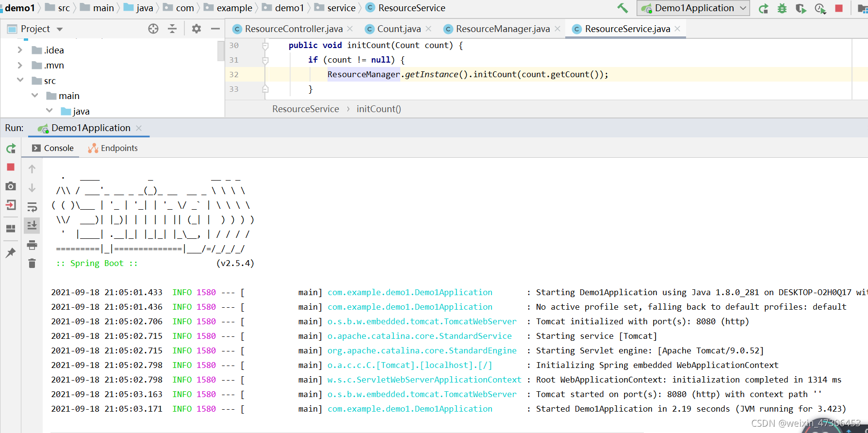The width and height of the screenshot is (868, 433).
Task: Start debugging with the bug icon
Action: tap(782, 8)
